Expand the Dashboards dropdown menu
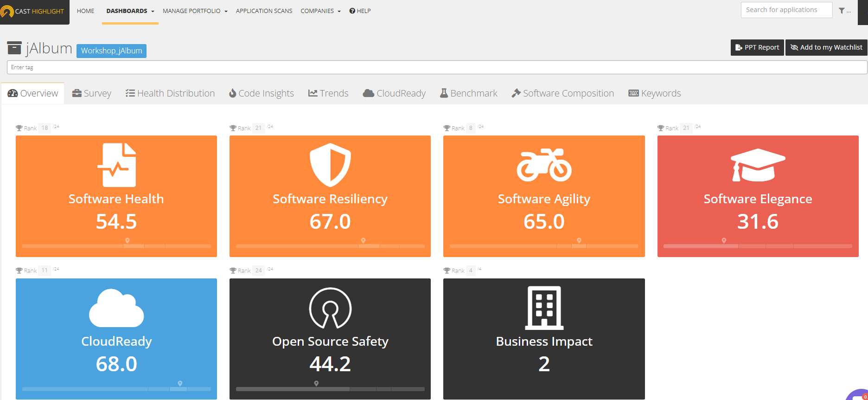The width and height of the screenshot is (868, 400). tap(130, 11)
